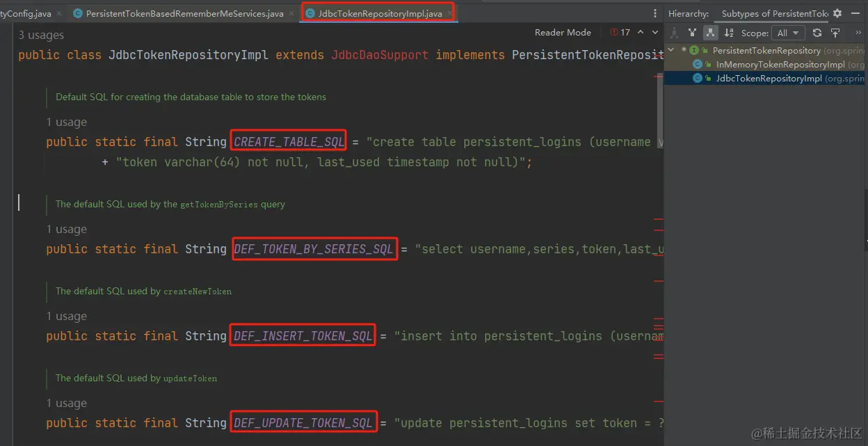Collapse the PersistentTokenRepository tree node
This screenshot has height=446, width=868.
pyautogui.click(x=671, y=50)
